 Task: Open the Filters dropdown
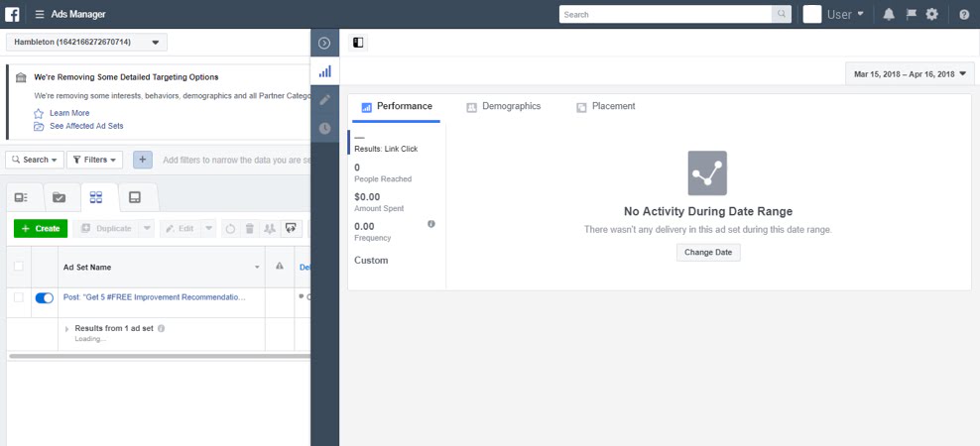tap(94, 160)
